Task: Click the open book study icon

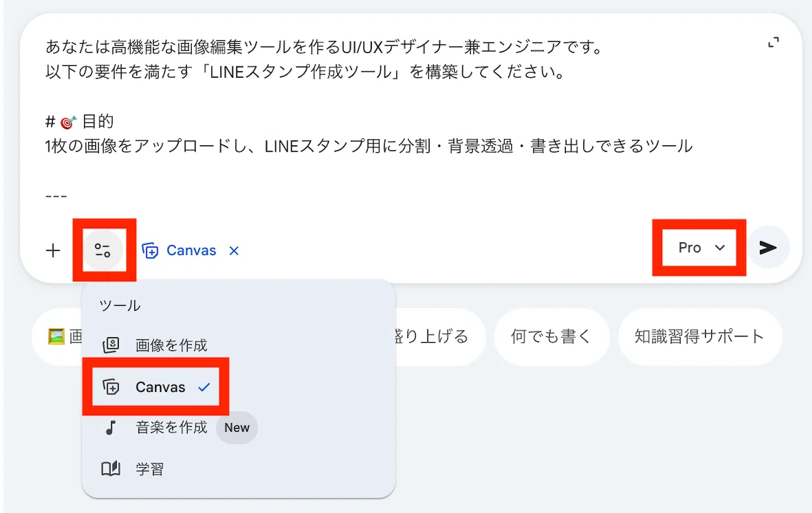Action: tap(111, 469)
